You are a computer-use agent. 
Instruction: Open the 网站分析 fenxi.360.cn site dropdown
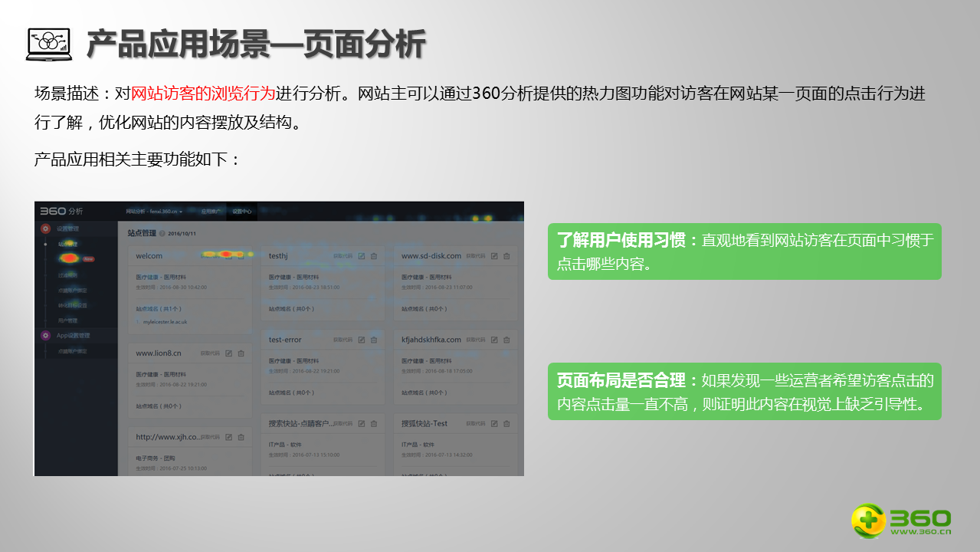click(x=154, y=211)
